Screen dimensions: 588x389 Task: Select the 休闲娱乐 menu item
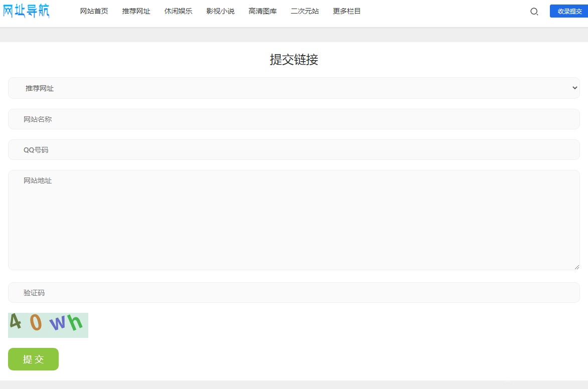pyautogui.click(x=178, y=11)
